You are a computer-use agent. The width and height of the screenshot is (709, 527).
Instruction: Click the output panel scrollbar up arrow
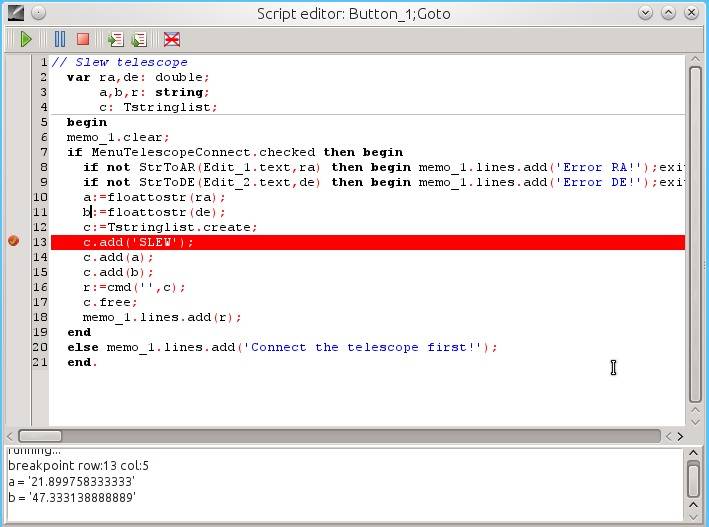coord(693,453)
